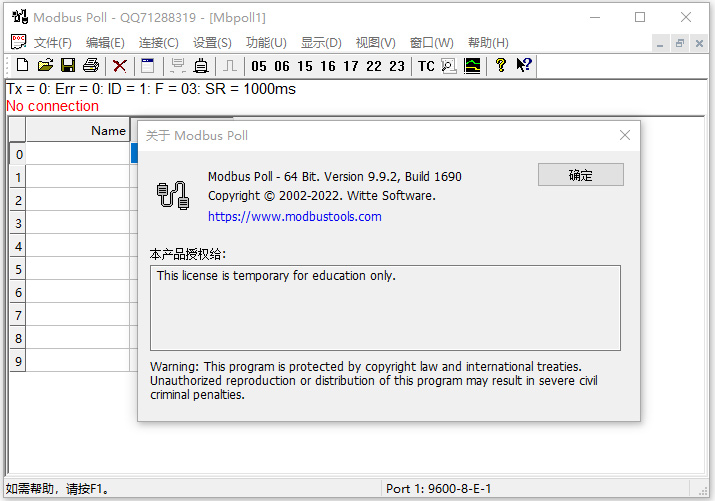Open the 设置(S) menu

tap(212, 42)
